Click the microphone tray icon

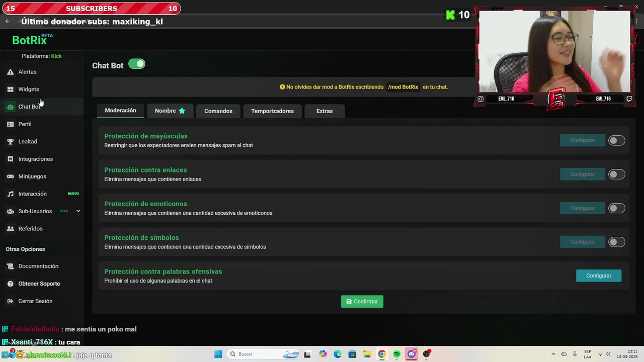pos(575,354)
